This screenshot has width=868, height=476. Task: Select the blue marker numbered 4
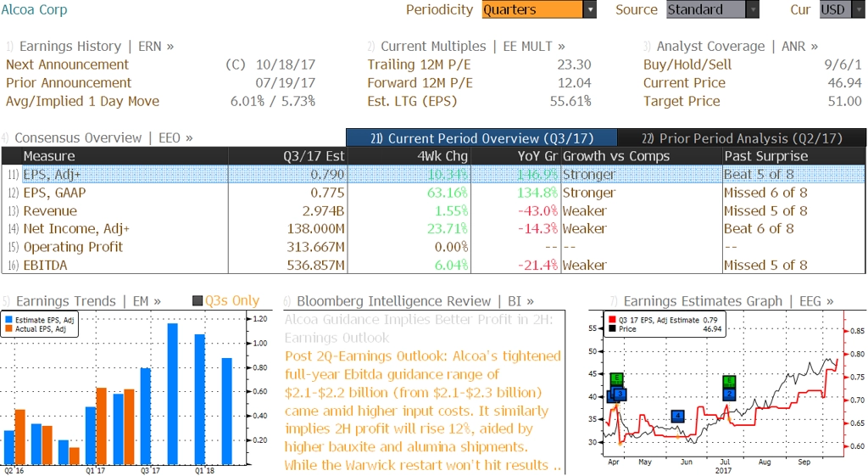click(677, 416)
